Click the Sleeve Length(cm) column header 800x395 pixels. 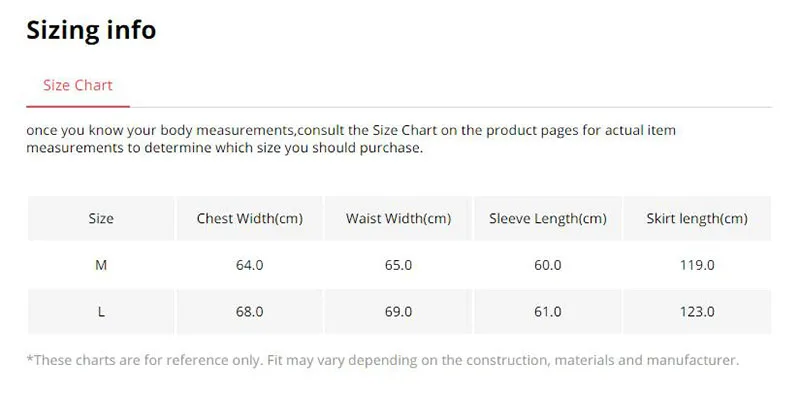click(547, 218)
